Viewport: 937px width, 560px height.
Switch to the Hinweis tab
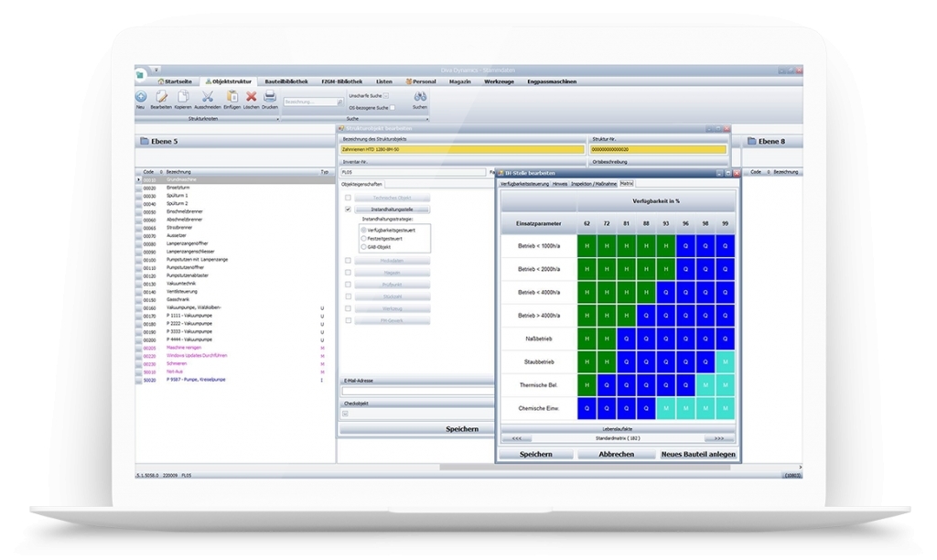coord(559,184)
